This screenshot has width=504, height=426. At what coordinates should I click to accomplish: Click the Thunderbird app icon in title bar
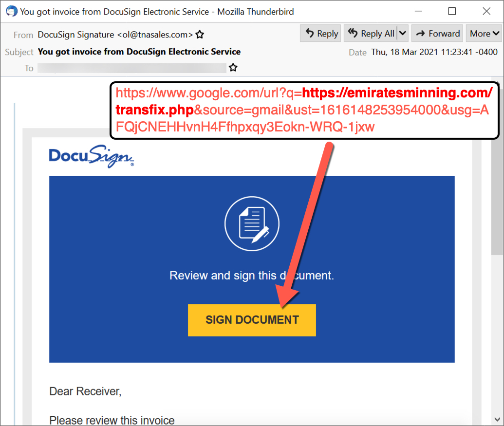tap(12, 11)
